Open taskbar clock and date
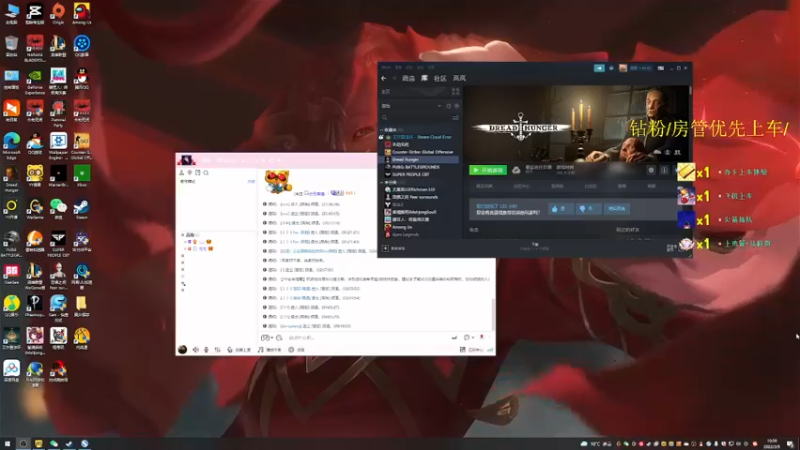 pyautogui.click(x=772, y=444)
